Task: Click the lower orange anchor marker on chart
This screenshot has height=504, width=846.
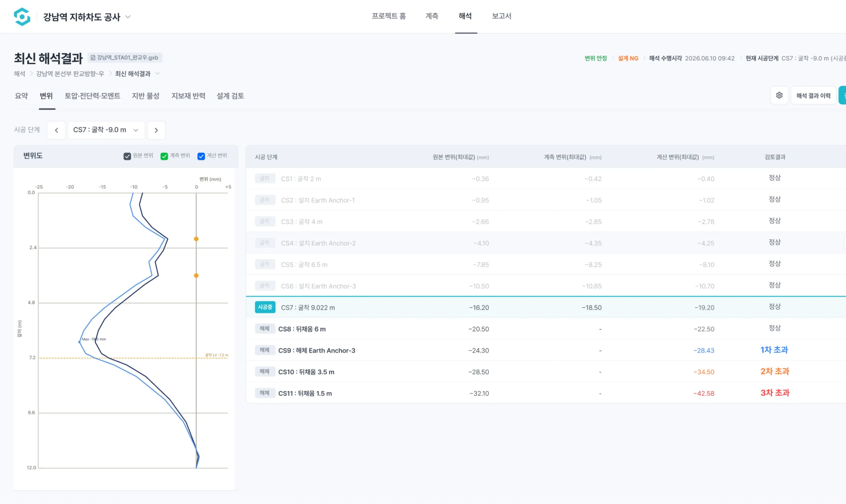Action: tap(196, 276)
